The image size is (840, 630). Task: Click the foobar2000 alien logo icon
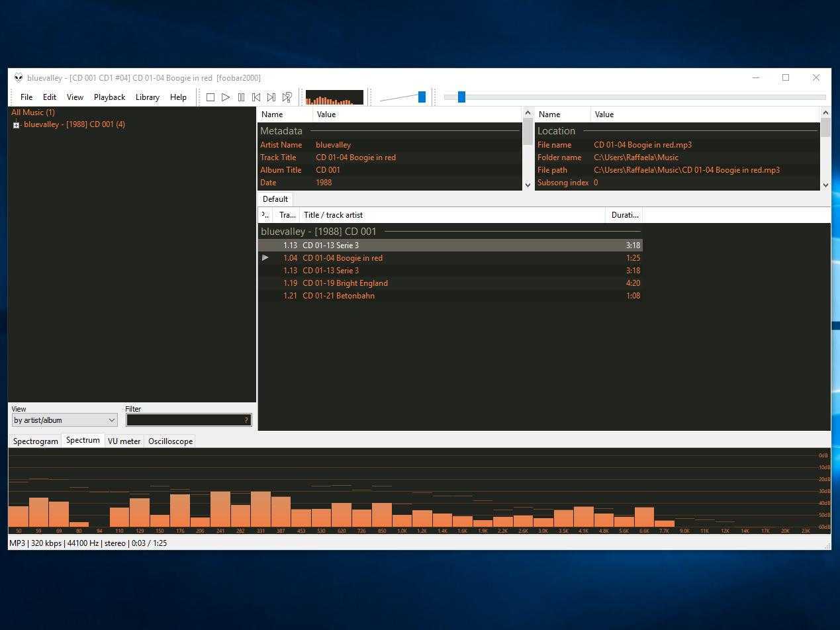click(x=19, y=78)
